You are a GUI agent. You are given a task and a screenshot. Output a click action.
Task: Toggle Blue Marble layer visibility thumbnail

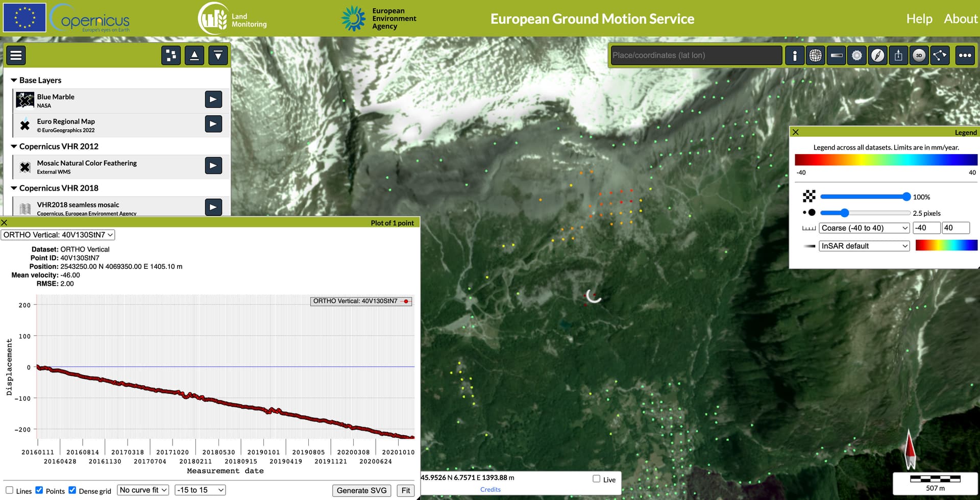[25, 100]
